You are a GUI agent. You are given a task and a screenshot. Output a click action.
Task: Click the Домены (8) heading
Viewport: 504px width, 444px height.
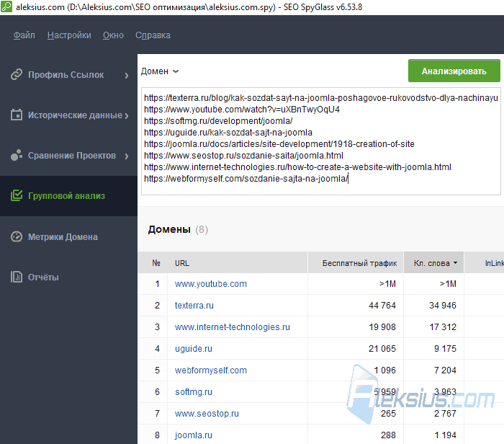178,229
